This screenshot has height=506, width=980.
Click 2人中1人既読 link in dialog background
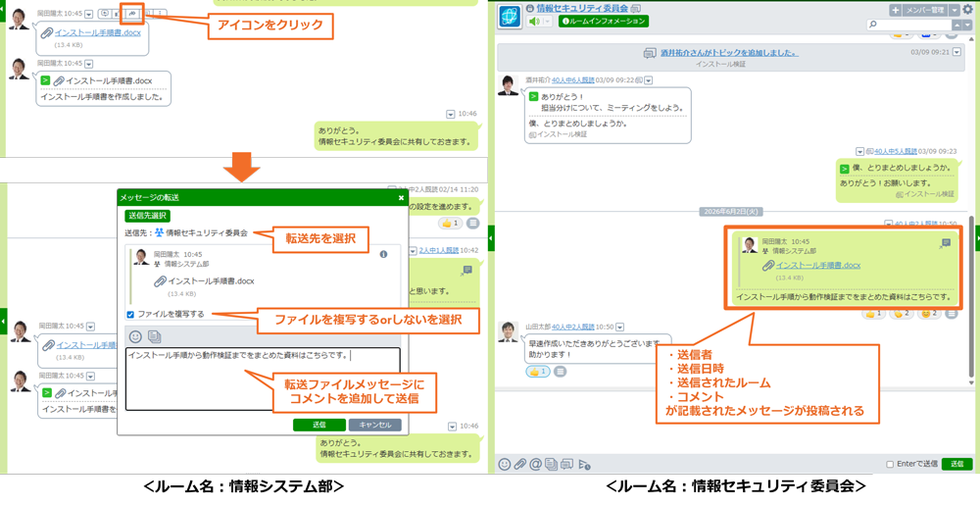click(437, 250)
